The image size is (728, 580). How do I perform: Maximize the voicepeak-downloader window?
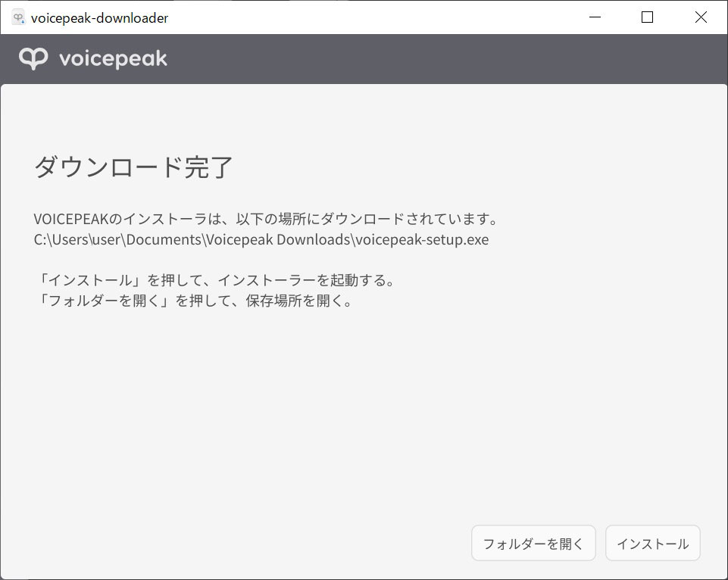647,17
